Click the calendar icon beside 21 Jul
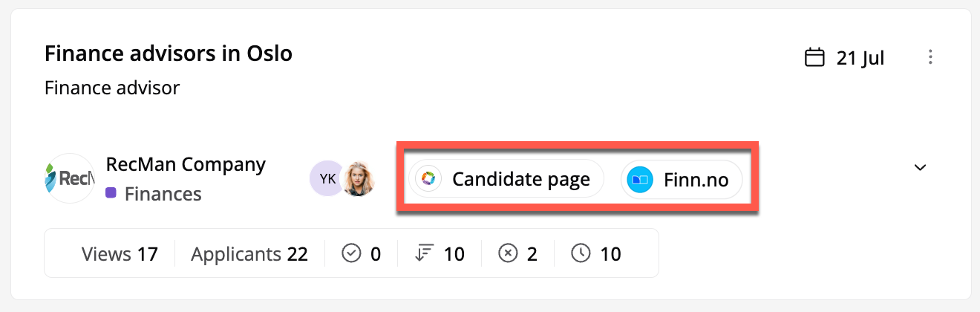 tap(815, 58)
